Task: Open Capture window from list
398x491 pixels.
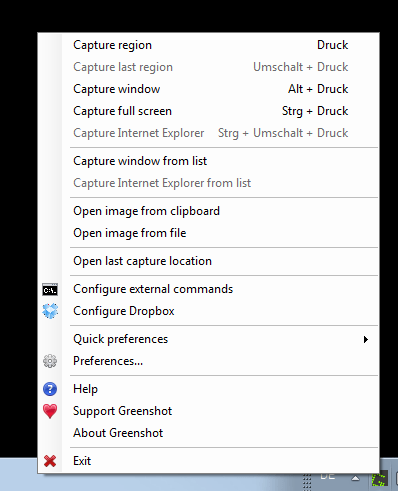Action: click(209, 161)
